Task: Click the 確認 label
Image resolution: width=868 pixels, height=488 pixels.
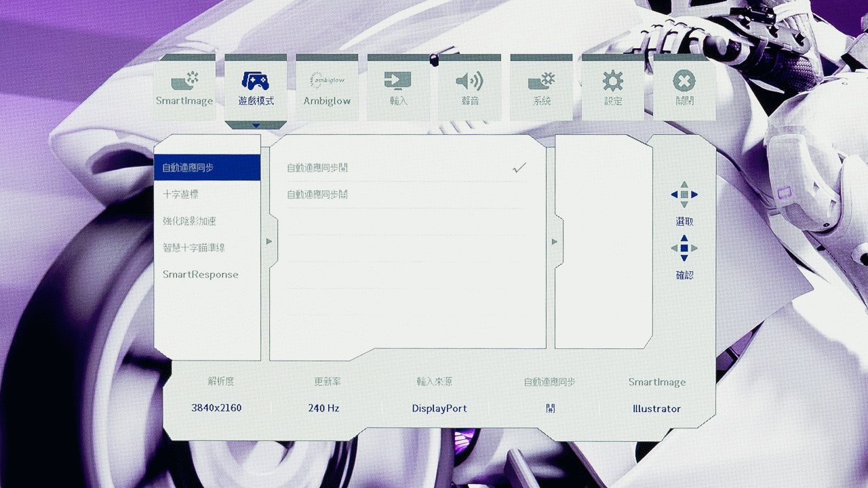Action: point(684,275)
